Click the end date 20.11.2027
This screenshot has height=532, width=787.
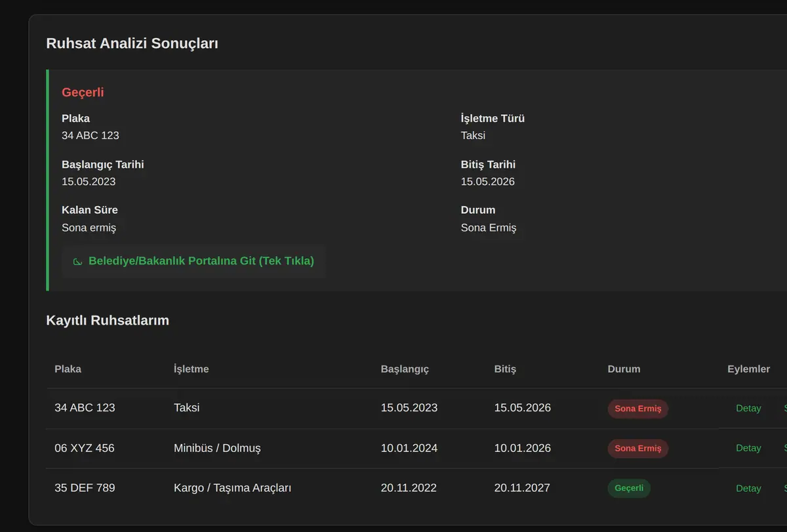[x=522, y=487]
